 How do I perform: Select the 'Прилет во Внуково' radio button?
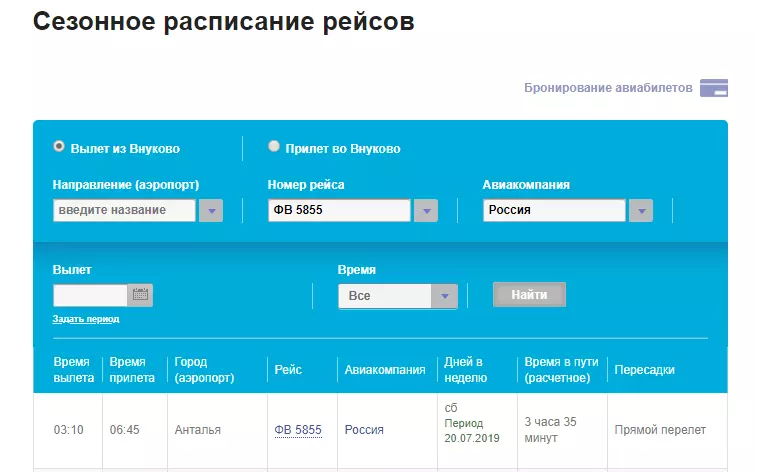[x=274, y=146]
